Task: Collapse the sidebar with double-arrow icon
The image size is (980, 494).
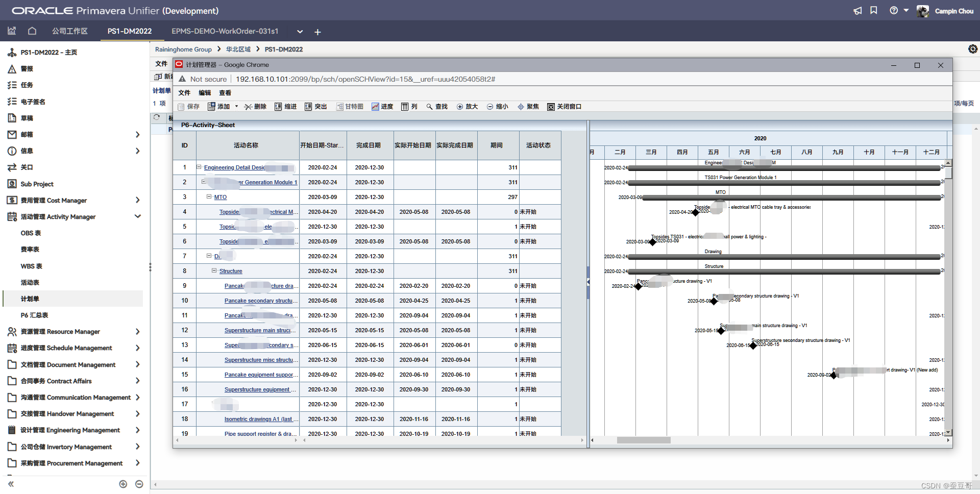Action: point(11,484)
